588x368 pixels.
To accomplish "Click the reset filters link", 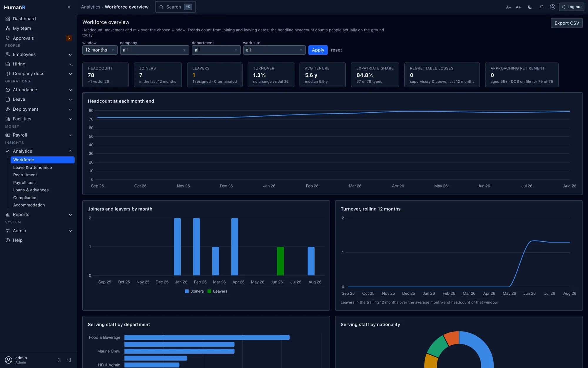I will pyautogui.click(x=336, y=50).
